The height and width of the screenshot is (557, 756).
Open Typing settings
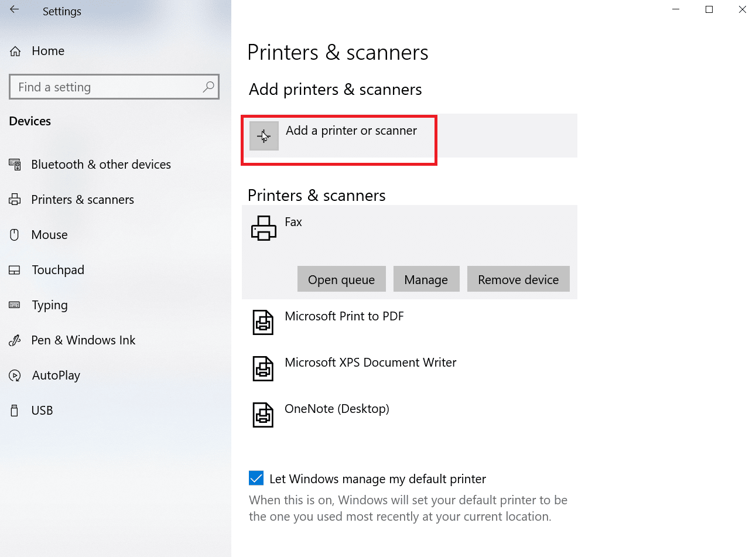coord(50,305)
